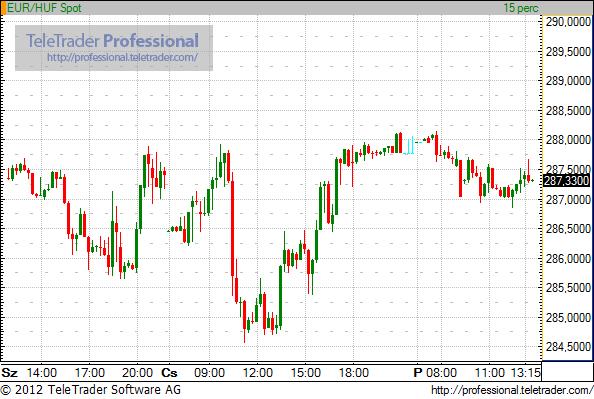Click the copyright TeleTrader Software AG text
The image size is (594, 399).
[x=91, y=390]
